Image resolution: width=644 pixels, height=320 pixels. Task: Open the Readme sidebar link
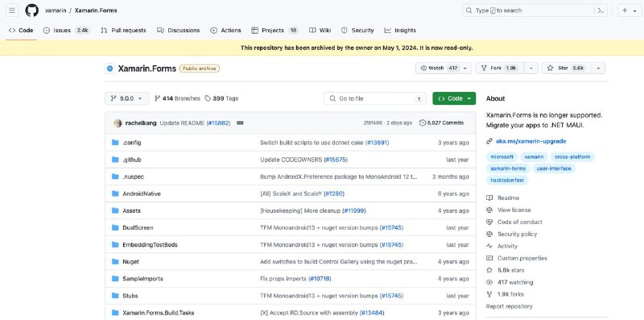pos(503,197)
